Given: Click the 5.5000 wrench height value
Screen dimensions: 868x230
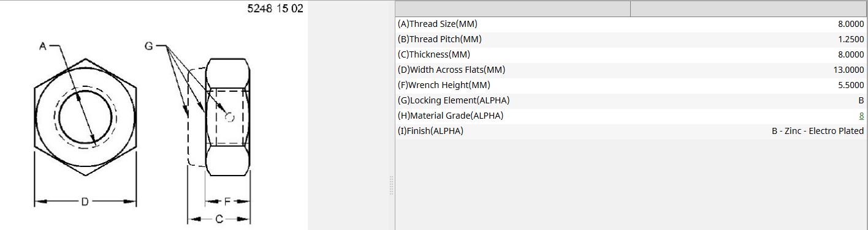Looking at the screenshot, I should click(x=851, y=85).
